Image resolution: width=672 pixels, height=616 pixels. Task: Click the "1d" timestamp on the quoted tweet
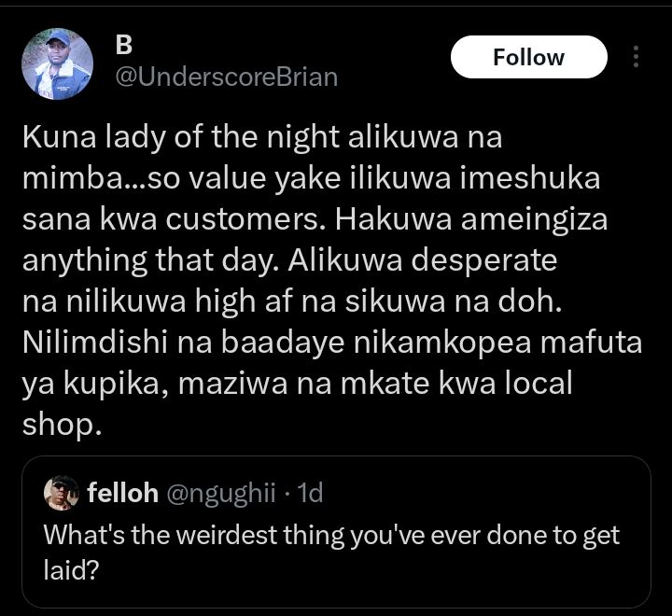tap(308, 493)
